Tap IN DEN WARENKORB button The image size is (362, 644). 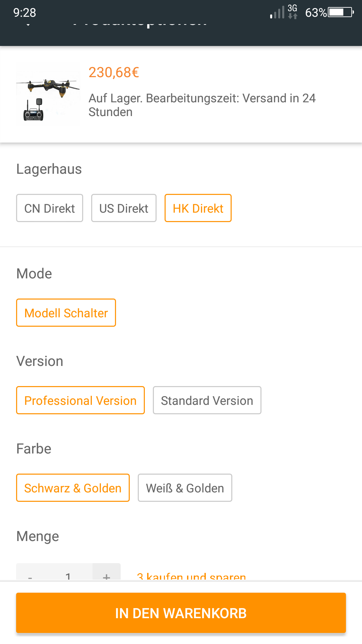click(181, 613)
